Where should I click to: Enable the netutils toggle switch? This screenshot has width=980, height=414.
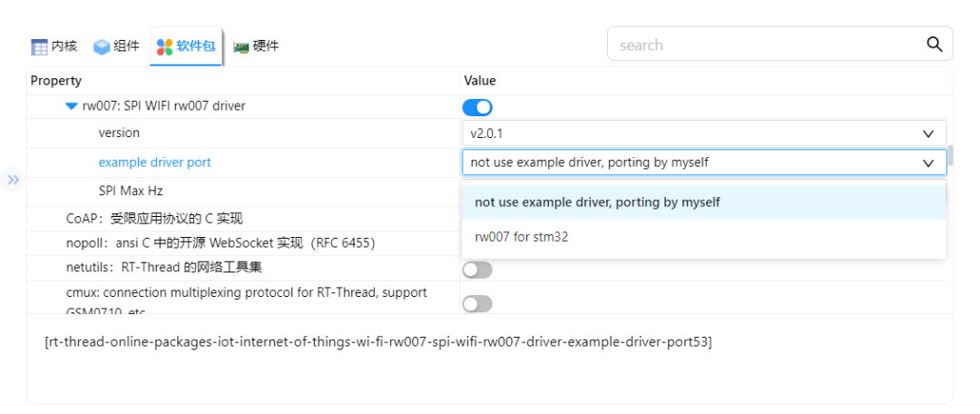[x=477, y=270]
